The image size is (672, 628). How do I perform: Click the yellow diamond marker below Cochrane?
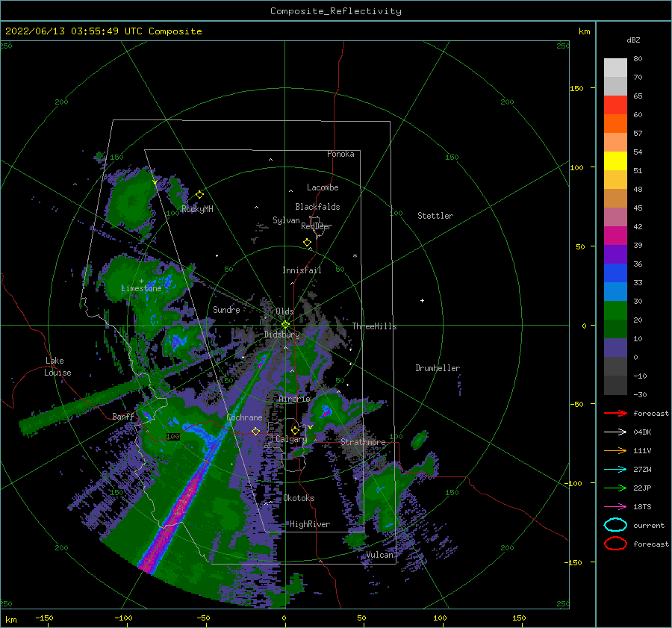coord(255,431)
